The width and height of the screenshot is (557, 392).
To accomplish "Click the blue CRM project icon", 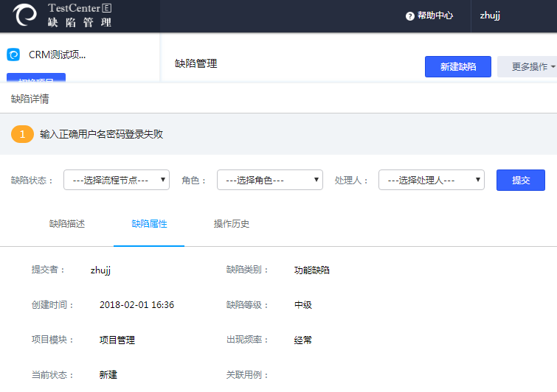I will click(13, 55).
